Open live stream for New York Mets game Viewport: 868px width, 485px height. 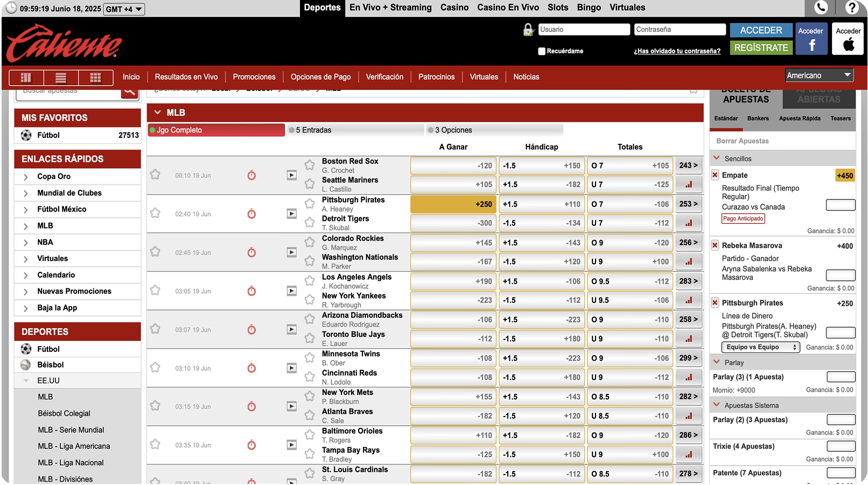[x=291, y=406]
